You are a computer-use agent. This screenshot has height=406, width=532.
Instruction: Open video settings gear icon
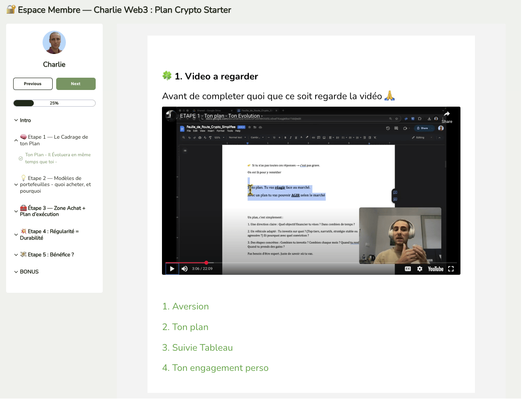tap(420, 269)
